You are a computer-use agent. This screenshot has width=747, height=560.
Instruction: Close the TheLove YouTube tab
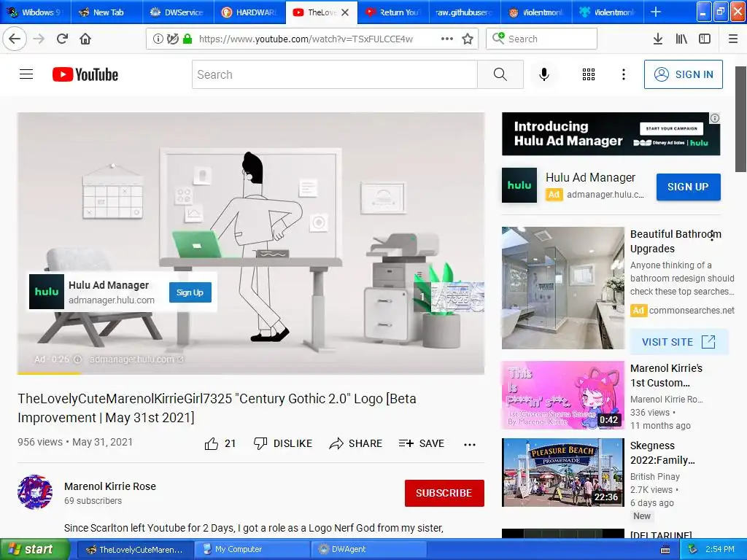345,12
